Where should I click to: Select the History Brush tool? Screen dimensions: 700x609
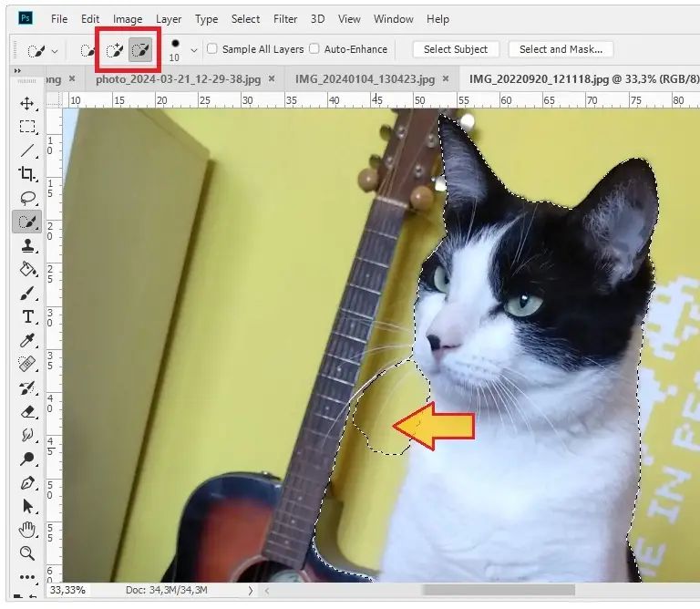click(27, 388)
